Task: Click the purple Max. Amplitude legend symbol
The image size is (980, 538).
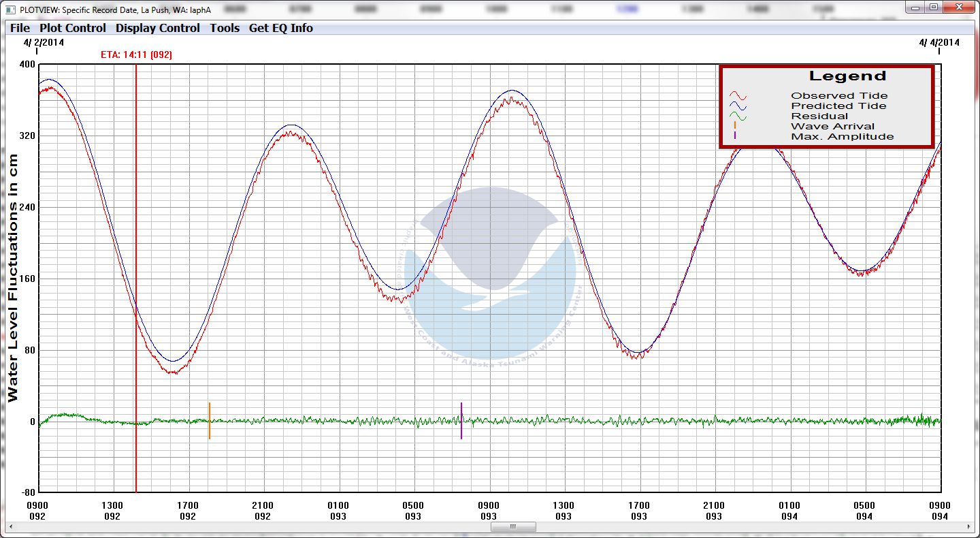Action: coord(735,136)
